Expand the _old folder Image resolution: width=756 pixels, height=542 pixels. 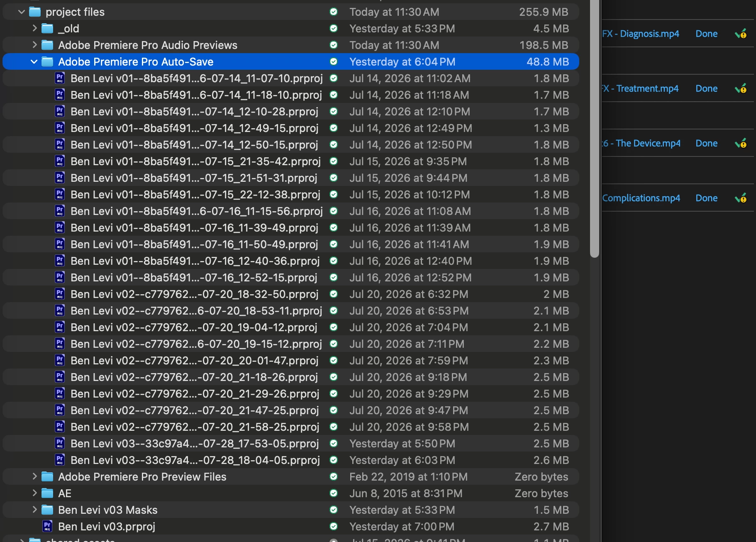[34, 28]
